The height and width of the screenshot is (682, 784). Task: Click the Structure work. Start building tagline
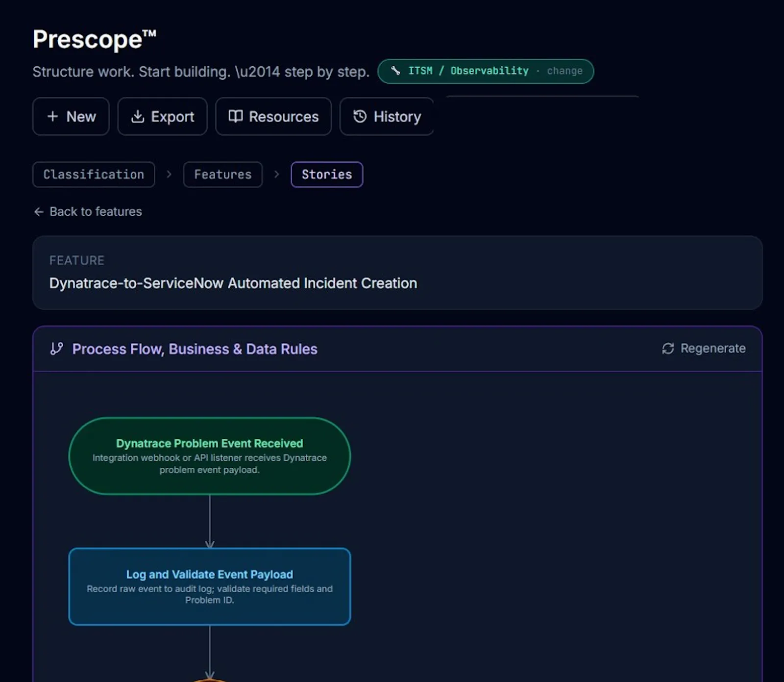(x=201, y=72)
